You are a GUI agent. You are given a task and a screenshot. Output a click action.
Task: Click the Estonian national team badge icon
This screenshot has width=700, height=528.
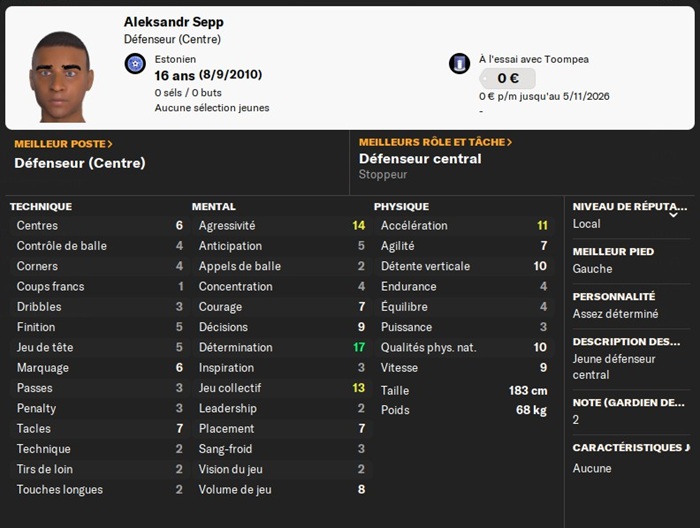pos(135,64)
